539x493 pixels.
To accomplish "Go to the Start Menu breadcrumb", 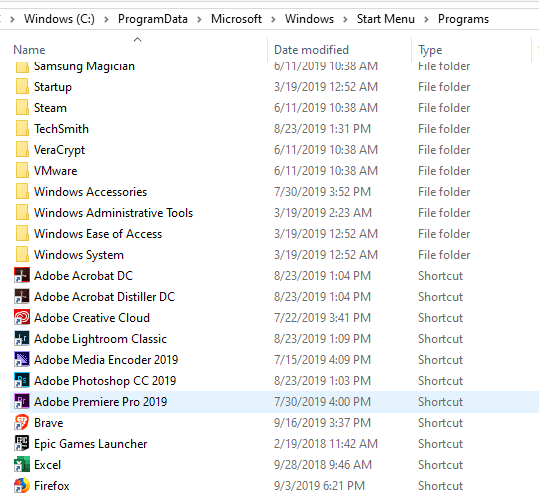I will pos(385,19).
